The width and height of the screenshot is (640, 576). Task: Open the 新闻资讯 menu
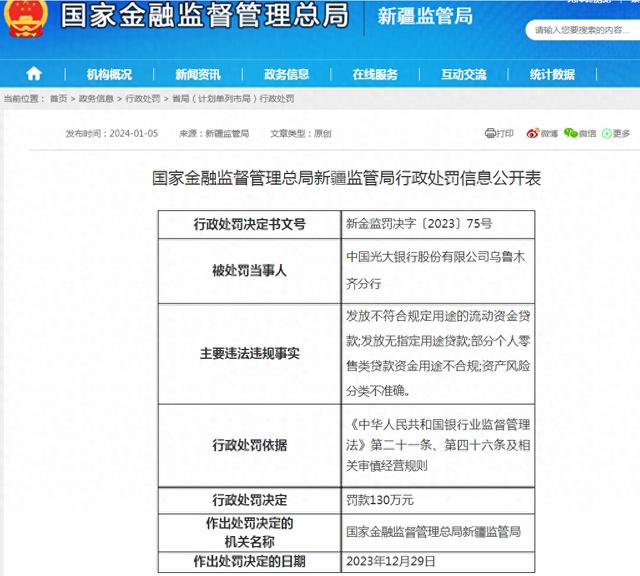tap(198, 74)
